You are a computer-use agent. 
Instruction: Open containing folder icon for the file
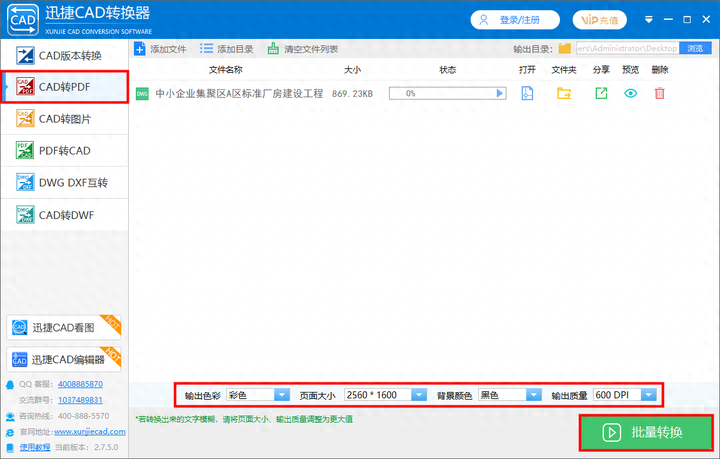[x=564, y=93]
